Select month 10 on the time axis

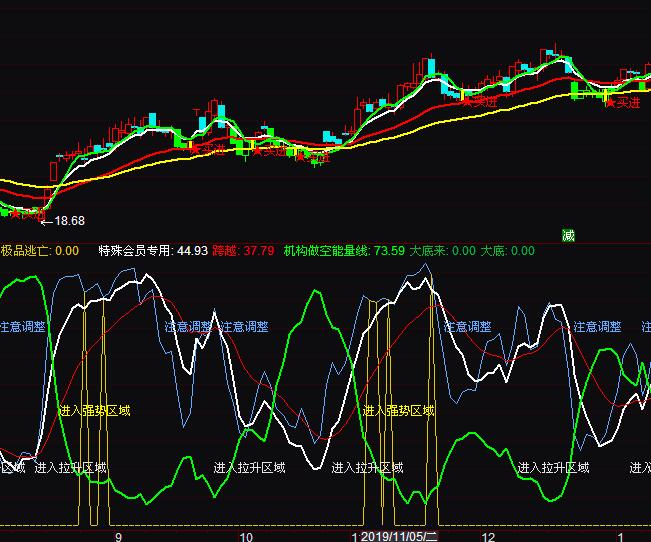click(x=246, y=536)
